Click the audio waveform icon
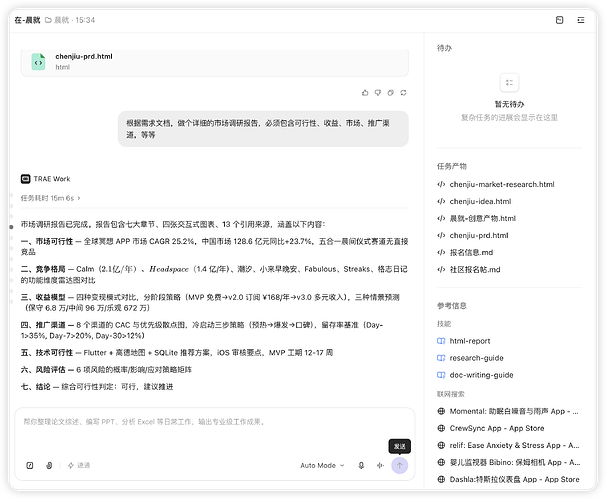Image resolution: width=606 pixels, height=499 pixels. 380,465
